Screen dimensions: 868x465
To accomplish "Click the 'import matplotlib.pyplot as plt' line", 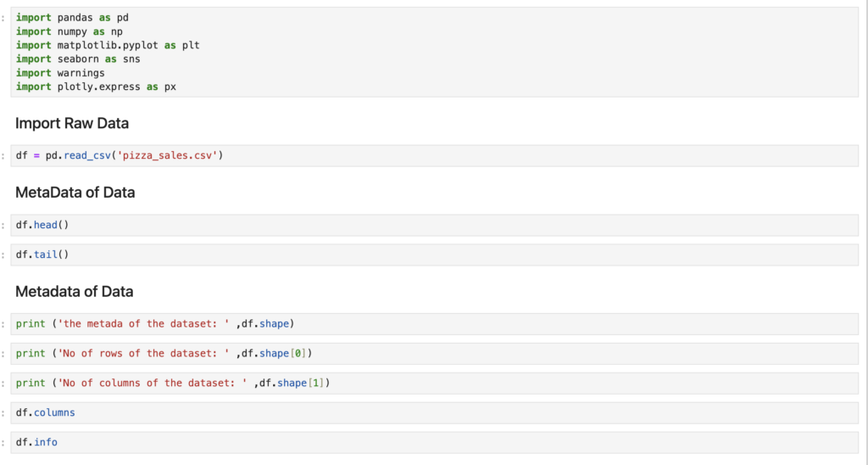I will click(x=108, y=45).
